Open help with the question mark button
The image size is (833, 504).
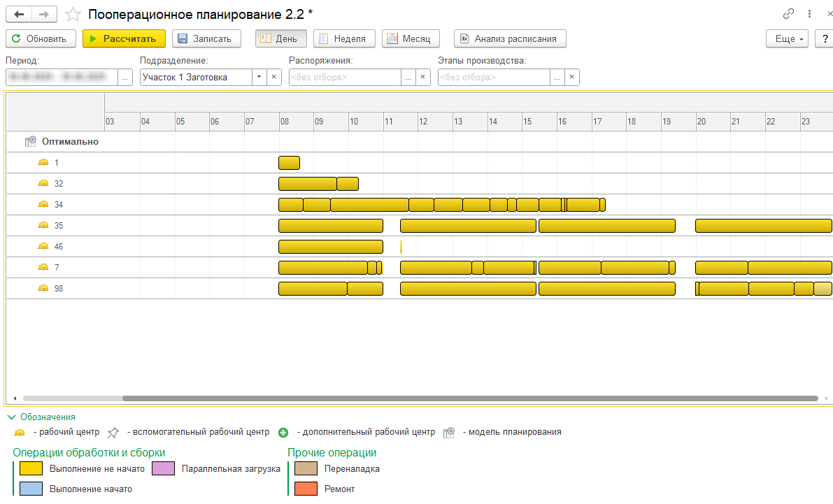coord(825,38)
